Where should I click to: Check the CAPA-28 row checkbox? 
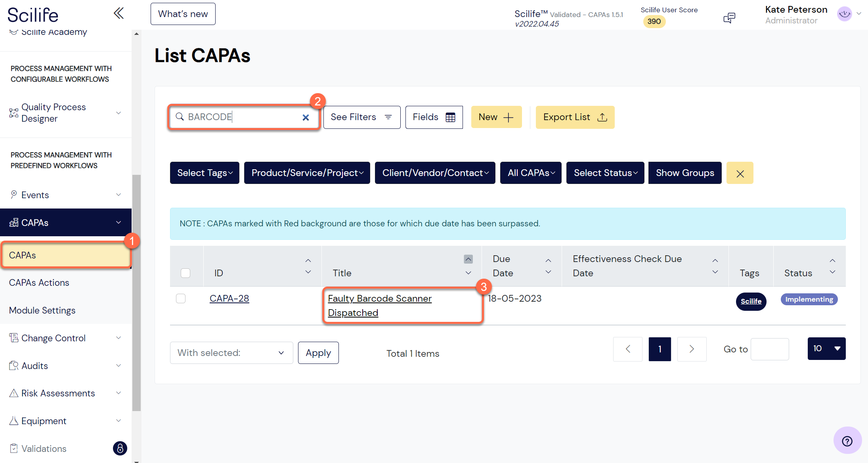(x=181, y=298)
